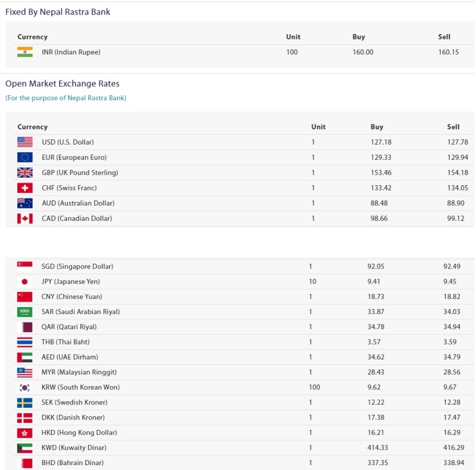The height and width of the screenshot is (470, 476).
Task: Select the KWD buy rate 414.33
Action: coord(377,448)
